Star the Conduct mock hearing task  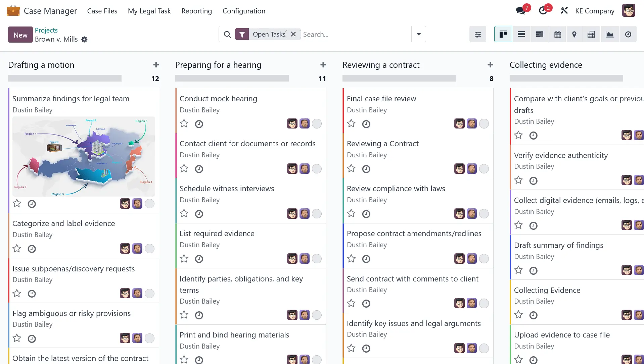[184, 124]
